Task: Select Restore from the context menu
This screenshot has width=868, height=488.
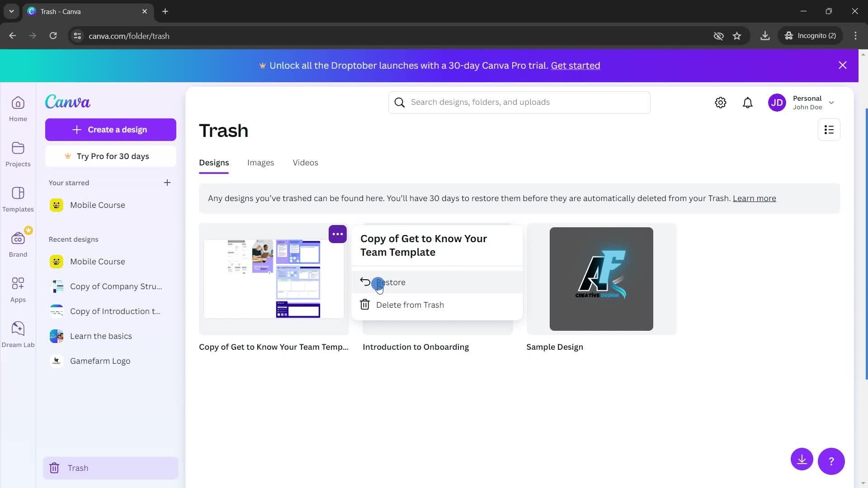Action: [437, 282]
